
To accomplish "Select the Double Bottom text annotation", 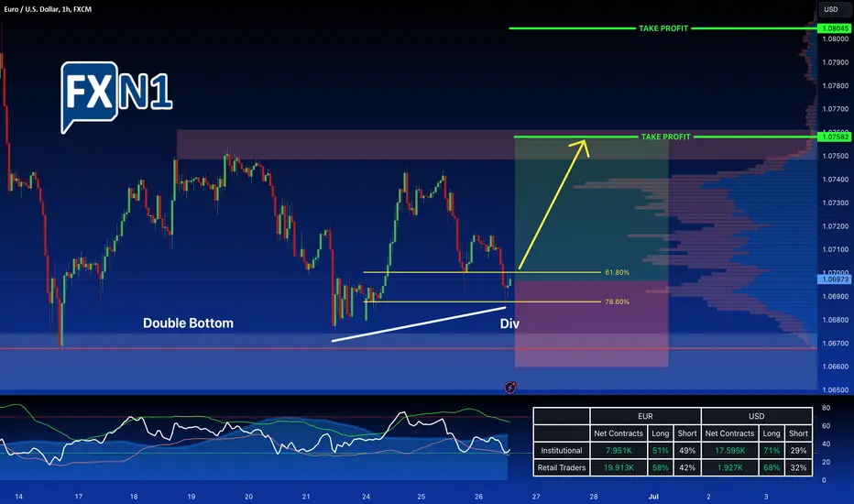I will (x=188, y=323).
